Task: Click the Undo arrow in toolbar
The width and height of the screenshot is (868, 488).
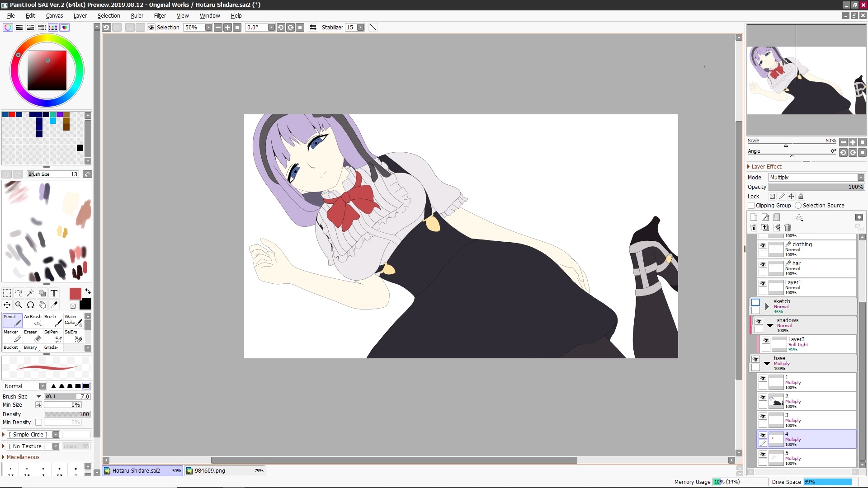Action: pos(106,28)
